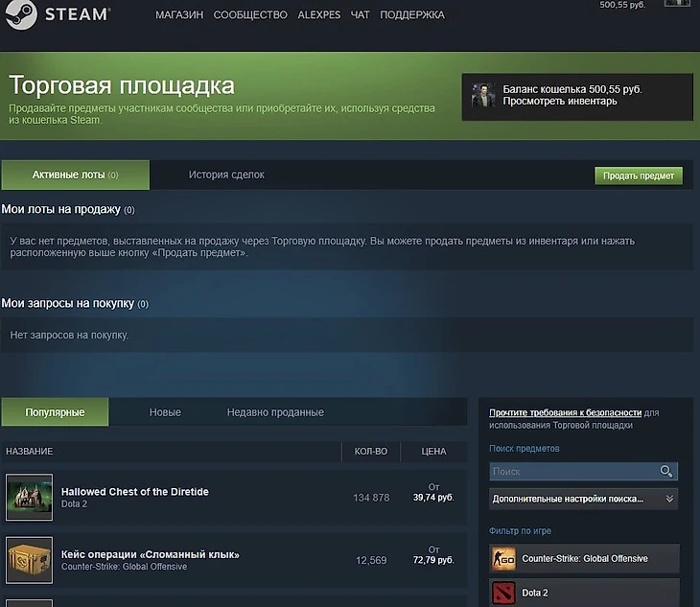Open the МАГАЗИН menu
Screen dimensions: 700x607
[x=179, y=15]
